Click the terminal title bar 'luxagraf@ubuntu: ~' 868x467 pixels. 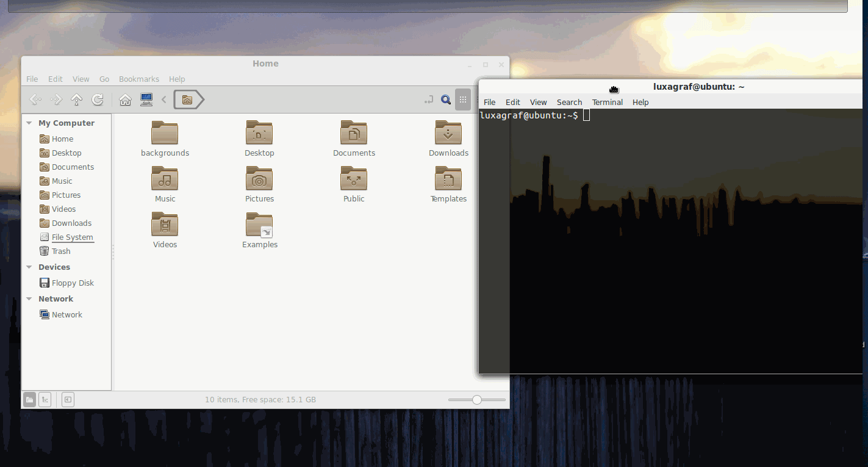(x=699, y=87)
